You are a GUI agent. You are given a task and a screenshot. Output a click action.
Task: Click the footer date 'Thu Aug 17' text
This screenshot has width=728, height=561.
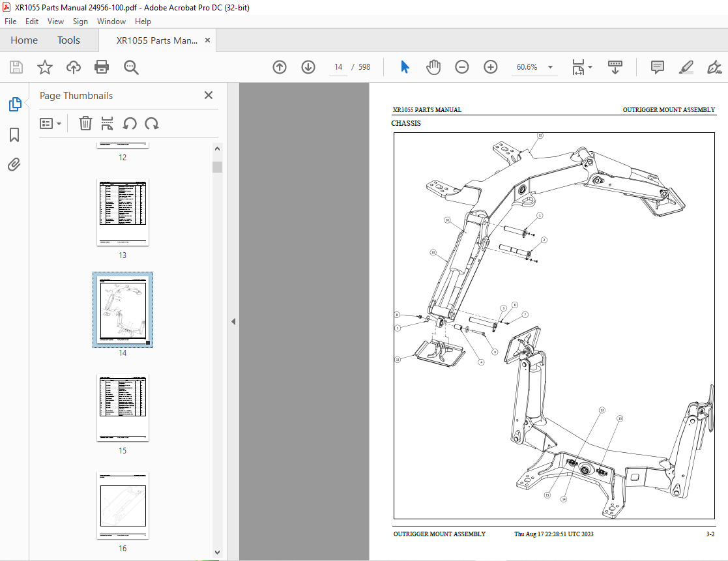[553, 534]
